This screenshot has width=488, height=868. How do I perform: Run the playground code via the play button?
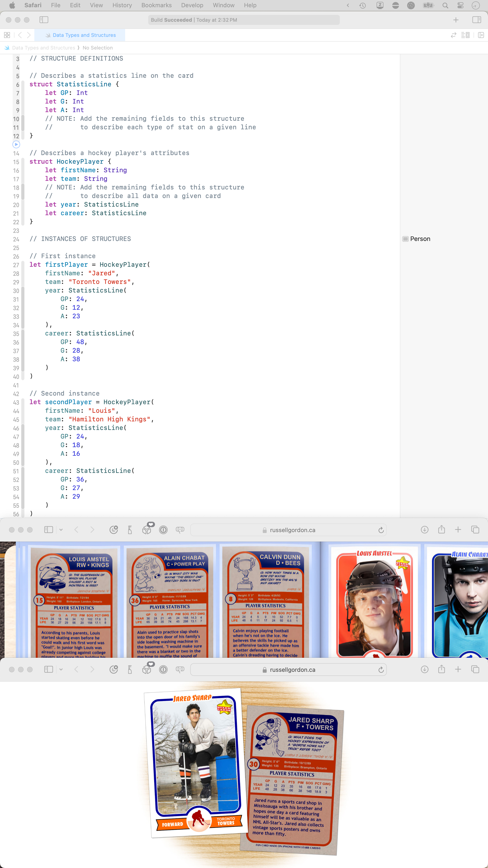pos(16,145)
